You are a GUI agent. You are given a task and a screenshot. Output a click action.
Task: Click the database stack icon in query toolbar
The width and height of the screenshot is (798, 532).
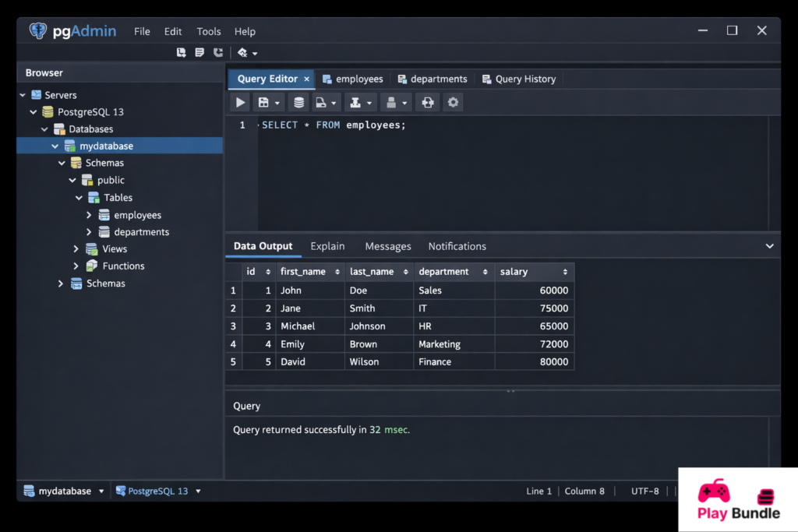[298, 102]
